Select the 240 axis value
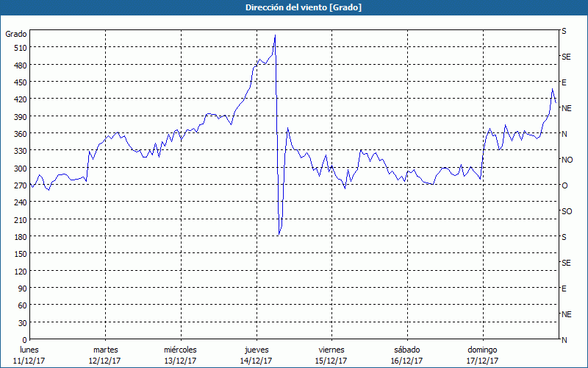 (x=21, y=203)
